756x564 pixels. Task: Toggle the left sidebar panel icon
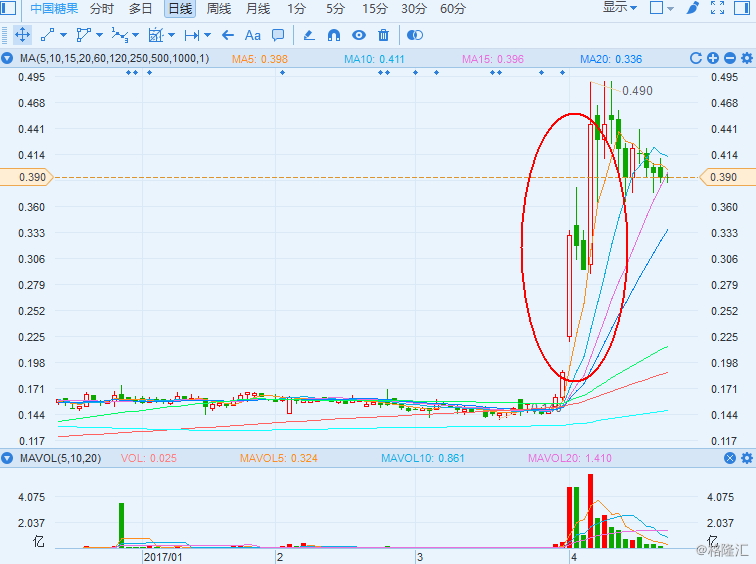[x=8, y=8]
